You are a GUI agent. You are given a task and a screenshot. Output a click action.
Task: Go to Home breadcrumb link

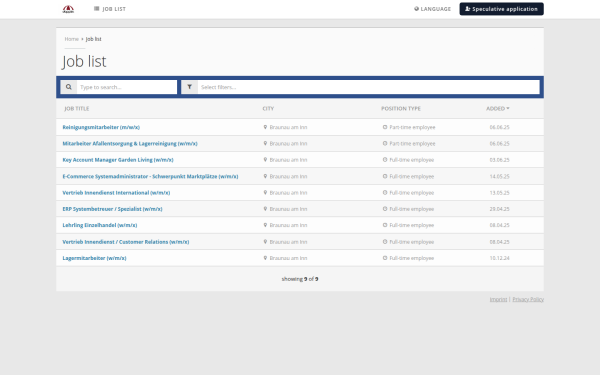[x=72, y=39]
